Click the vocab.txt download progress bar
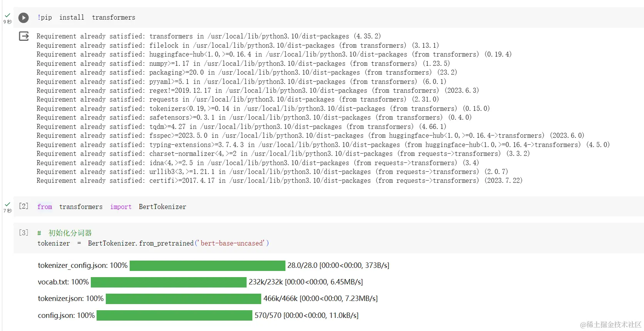644x331 pixels. (x=169, y=282)
